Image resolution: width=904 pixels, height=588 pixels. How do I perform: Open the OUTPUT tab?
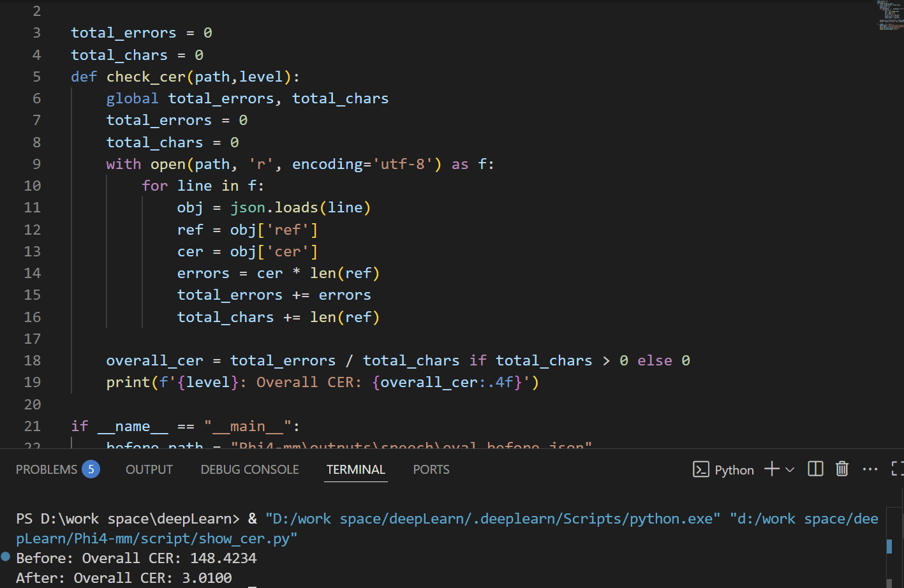click(149, 470)
